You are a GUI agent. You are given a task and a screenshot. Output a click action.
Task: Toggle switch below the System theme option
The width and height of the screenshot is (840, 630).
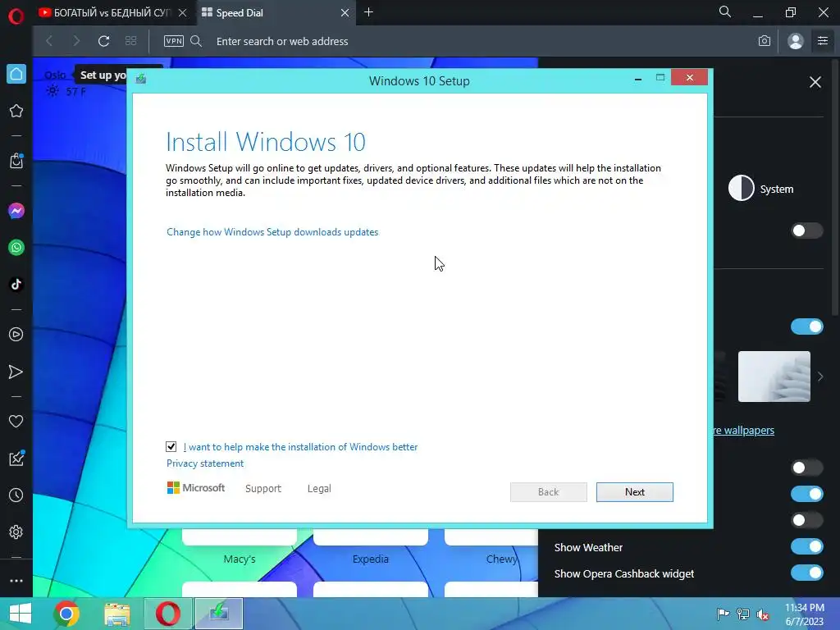point(807,231)
